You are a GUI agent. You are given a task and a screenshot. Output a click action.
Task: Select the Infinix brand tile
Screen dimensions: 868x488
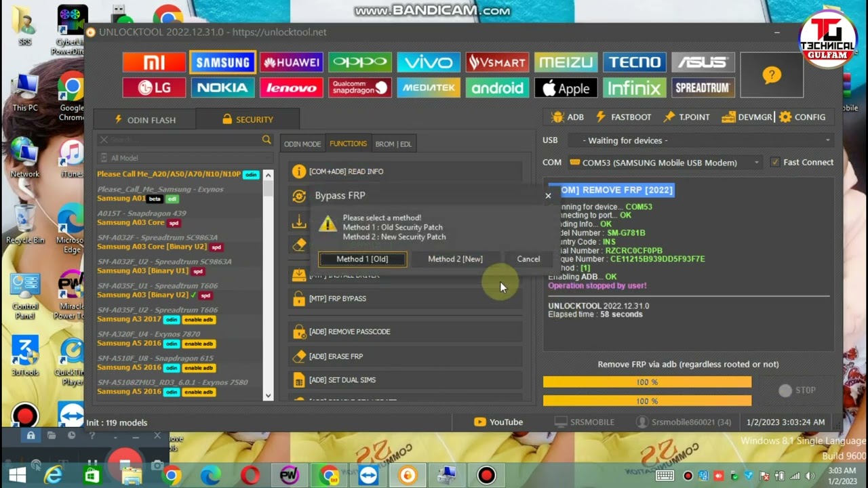coord(635,87)
